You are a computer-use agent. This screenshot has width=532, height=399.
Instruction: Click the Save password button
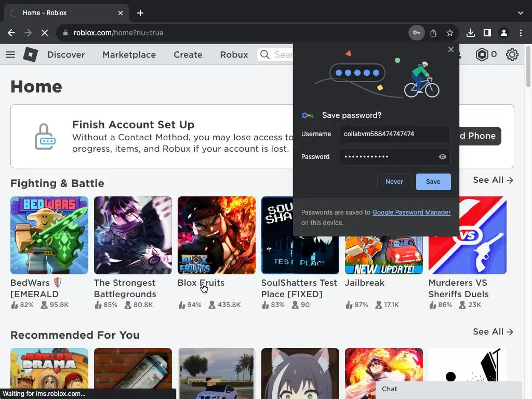coord(433,182)
